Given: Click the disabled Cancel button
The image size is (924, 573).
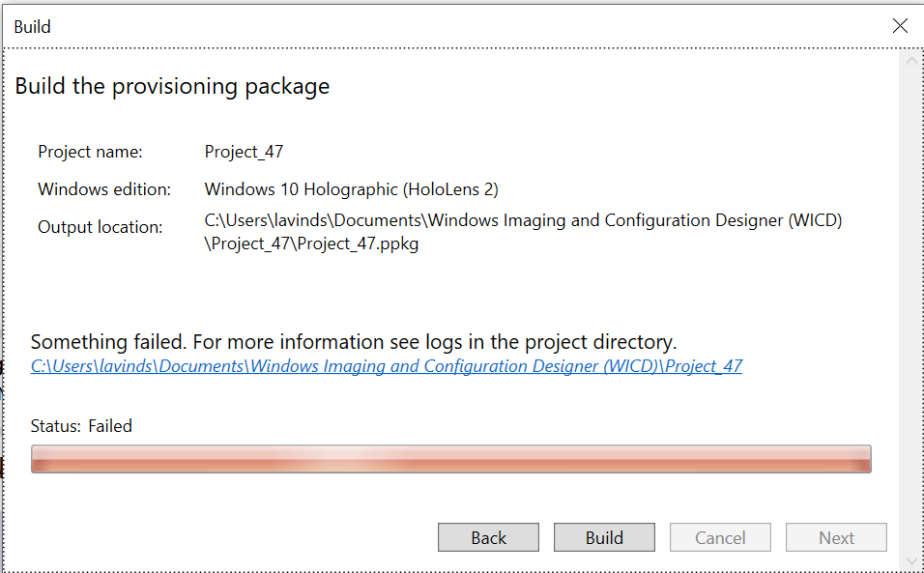Looking at the screenshot, I should [x=720, y=537].
